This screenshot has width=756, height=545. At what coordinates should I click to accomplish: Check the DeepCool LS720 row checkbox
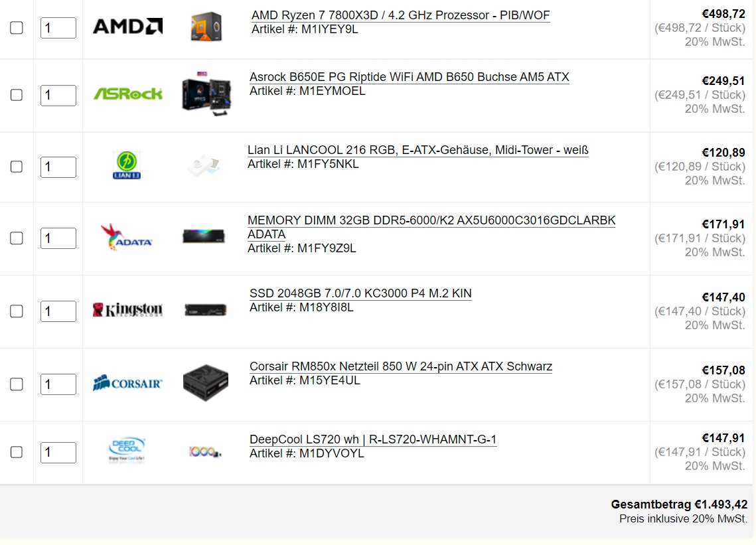point(17,452)
